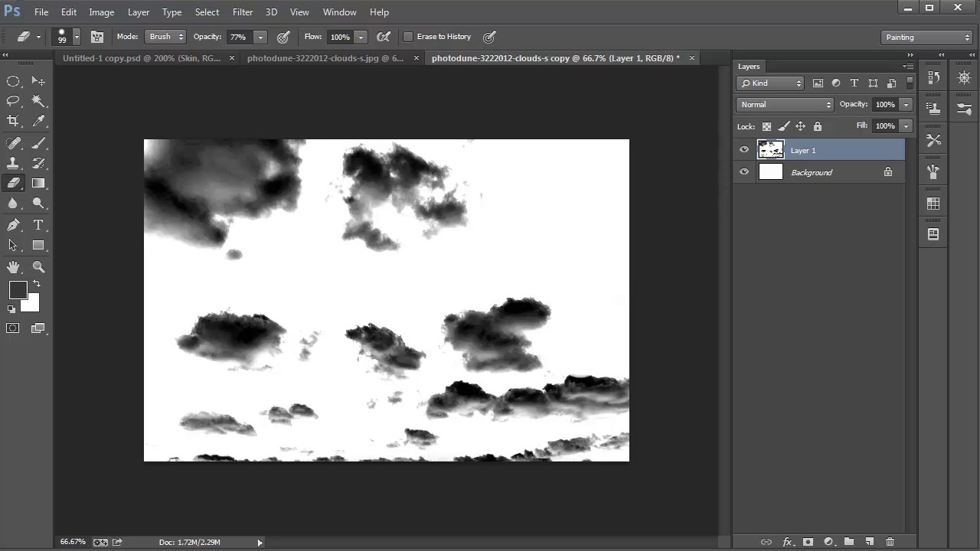Viewport: 980px width, 551px height.
Task: Toggle lock transparent pixels
Action: coord(766,126)
